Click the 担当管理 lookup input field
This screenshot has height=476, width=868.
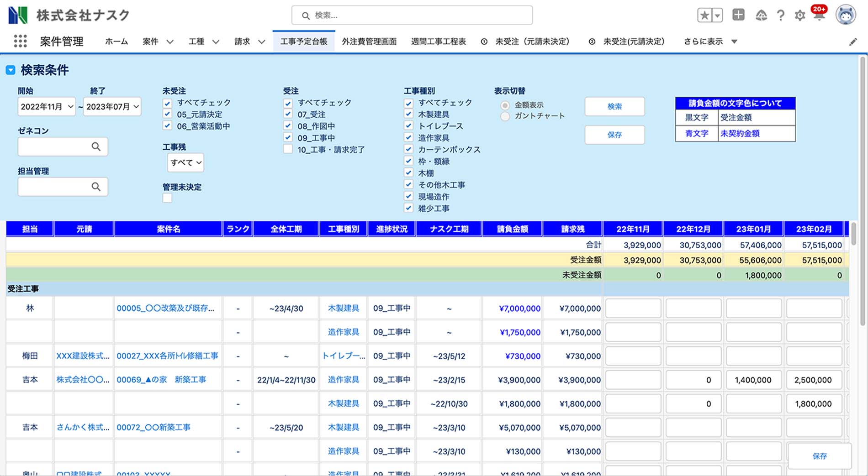click(x=63, y=187)
